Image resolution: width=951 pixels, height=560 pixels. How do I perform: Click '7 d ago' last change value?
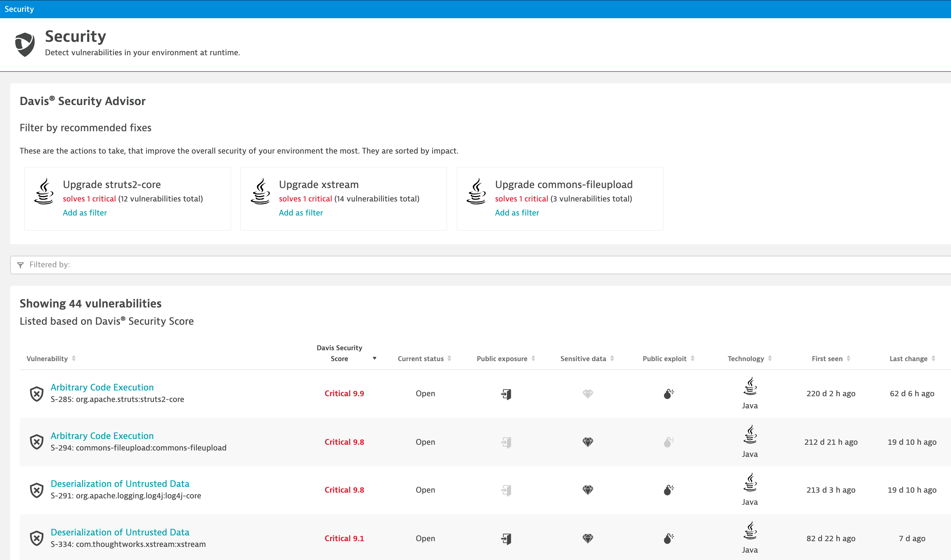coord(912,539)
